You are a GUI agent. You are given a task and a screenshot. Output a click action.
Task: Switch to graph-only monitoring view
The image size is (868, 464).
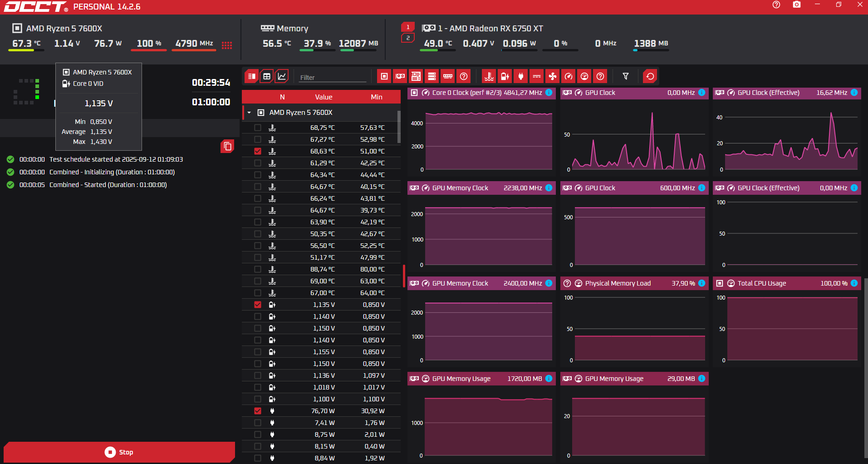point(282,76)
